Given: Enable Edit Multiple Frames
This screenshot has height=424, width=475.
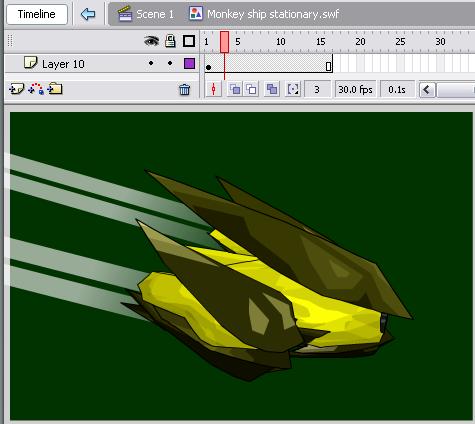Looking at the screenshot, I should (x=272, y=89).
